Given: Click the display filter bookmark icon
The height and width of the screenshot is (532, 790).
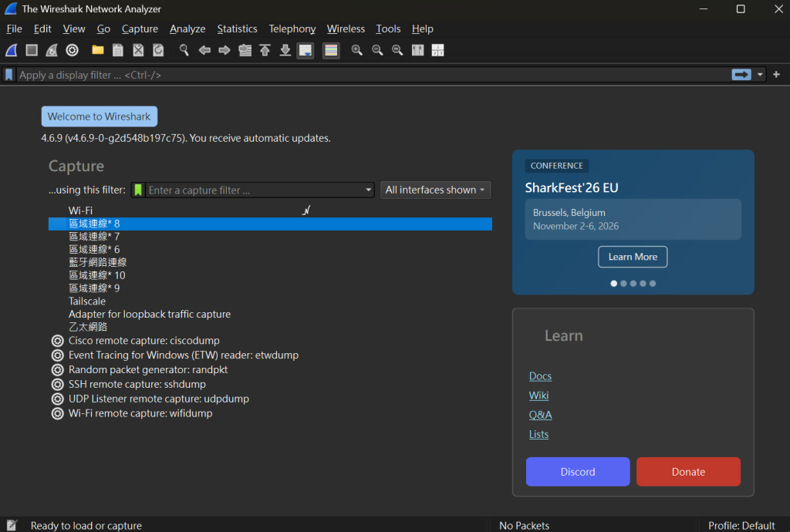Looking at the screenshot, I should (x=9, y=75).
